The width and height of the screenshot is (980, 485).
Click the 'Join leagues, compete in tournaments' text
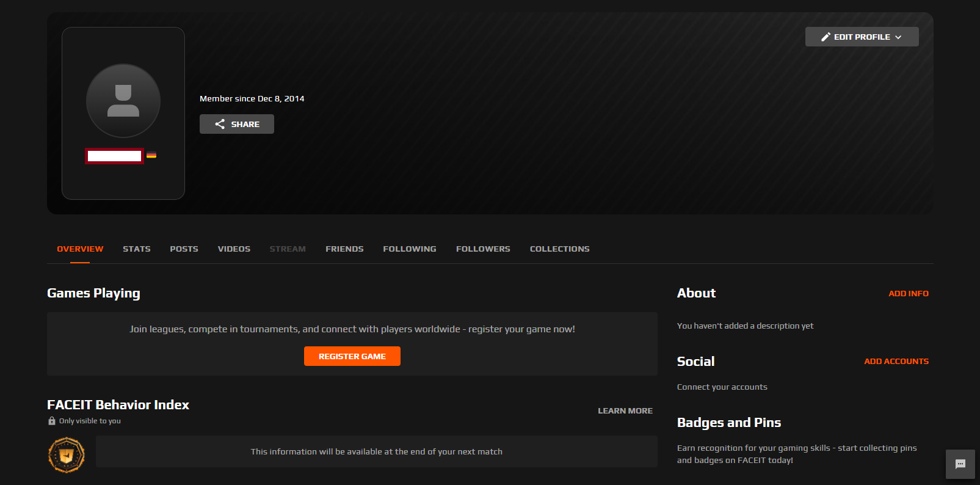point(352,329)
